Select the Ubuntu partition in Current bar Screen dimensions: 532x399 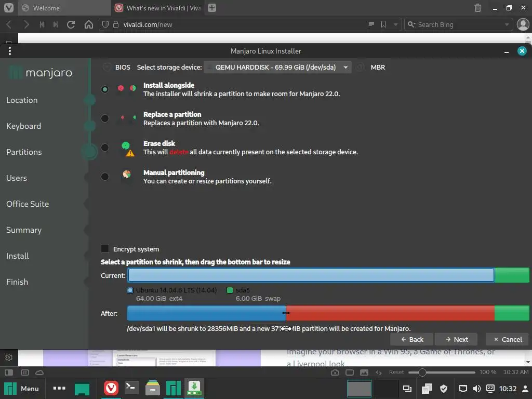click(311, 275)
